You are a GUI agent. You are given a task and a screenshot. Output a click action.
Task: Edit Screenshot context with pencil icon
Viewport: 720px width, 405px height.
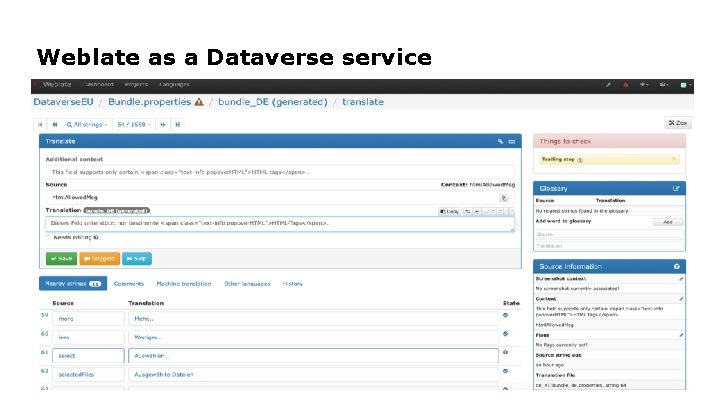pos(681,279)
